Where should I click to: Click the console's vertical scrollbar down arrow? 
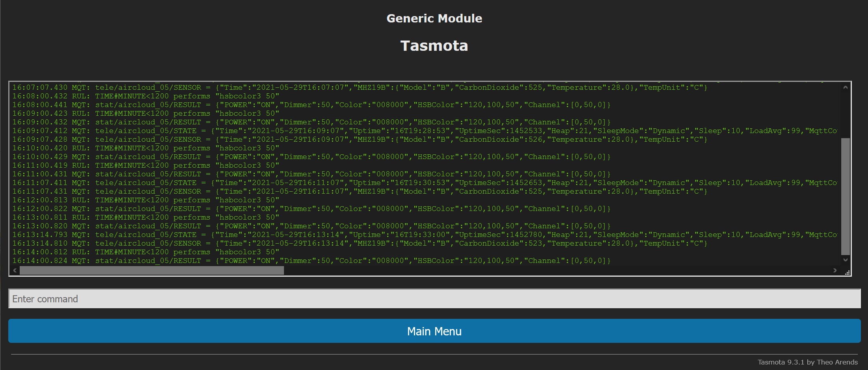[845, 260]
